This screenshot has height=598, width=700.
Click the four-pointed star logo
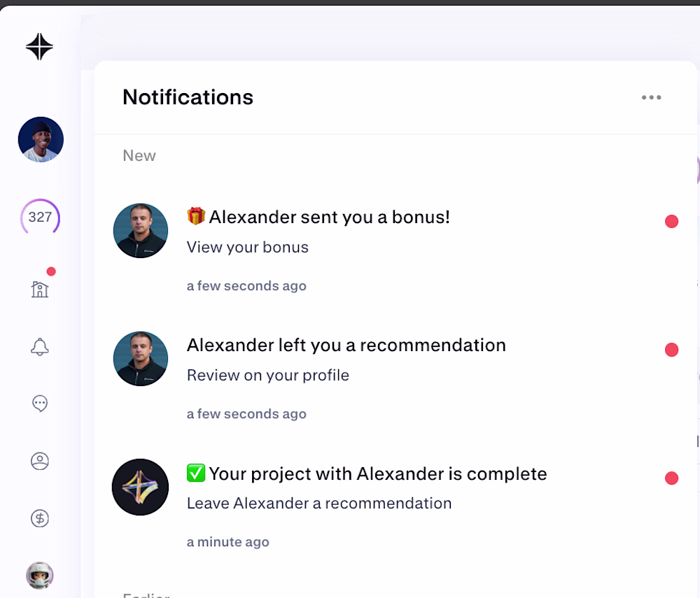(x=39, y=47)
